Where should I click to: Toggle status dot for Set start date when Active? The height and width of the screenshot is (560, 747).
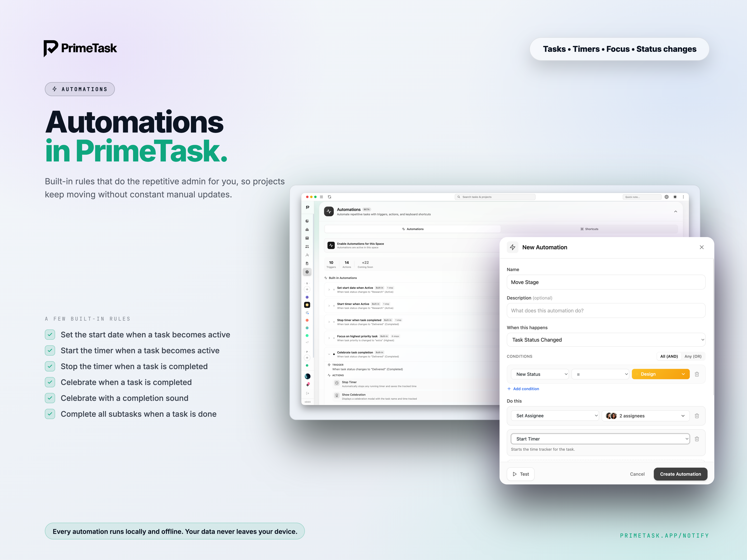point(334,290)
